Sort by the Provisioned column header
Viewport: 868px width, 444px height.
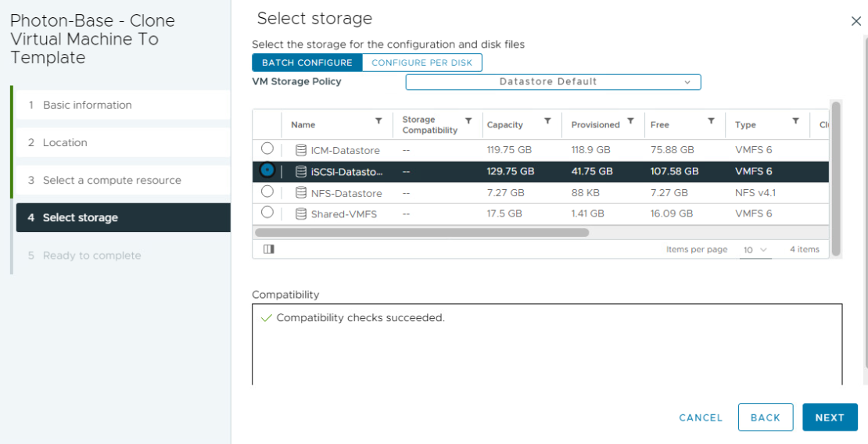pyautogui.click(x=596, y=124)
